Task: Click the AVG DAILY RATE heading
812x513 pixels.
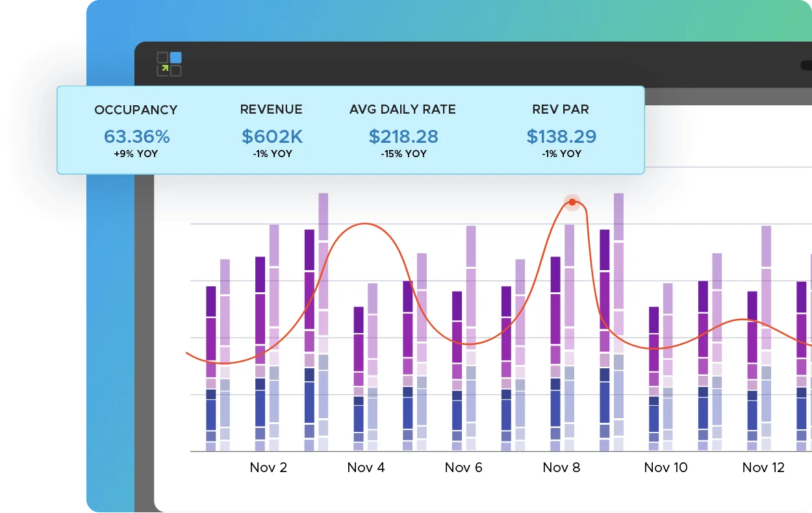Action: [x=403, y=110]
